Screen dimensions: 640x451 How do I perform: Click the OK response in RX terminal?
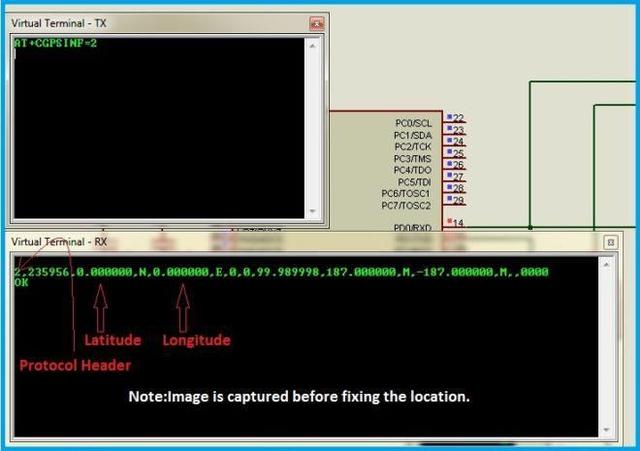point(21,282)
